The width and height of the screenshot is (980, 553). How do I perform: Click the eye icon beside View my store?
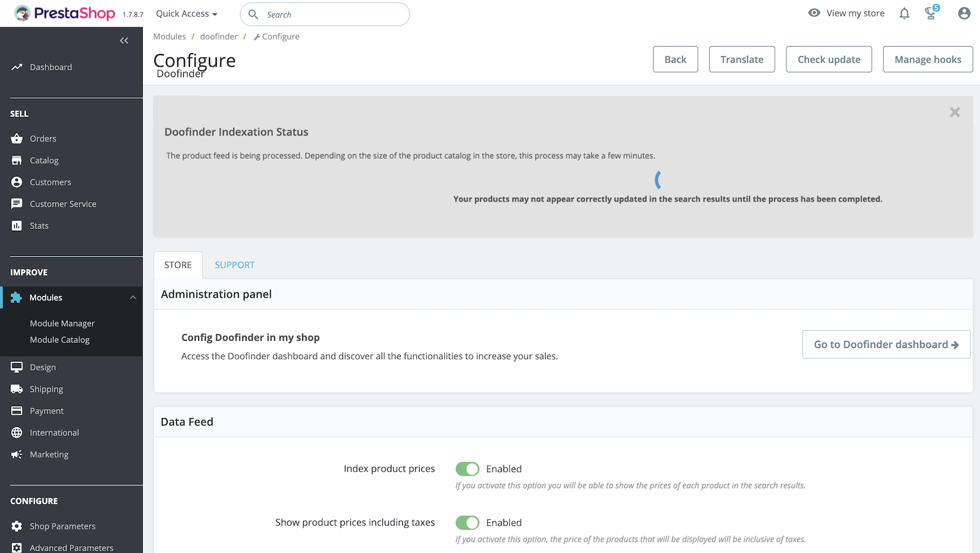coord(814,13)
